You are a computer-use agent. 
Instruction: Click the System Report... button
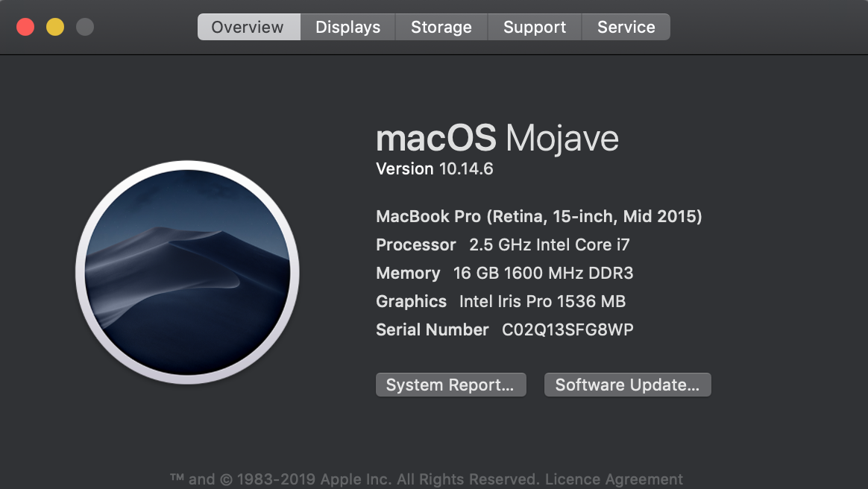450,385
